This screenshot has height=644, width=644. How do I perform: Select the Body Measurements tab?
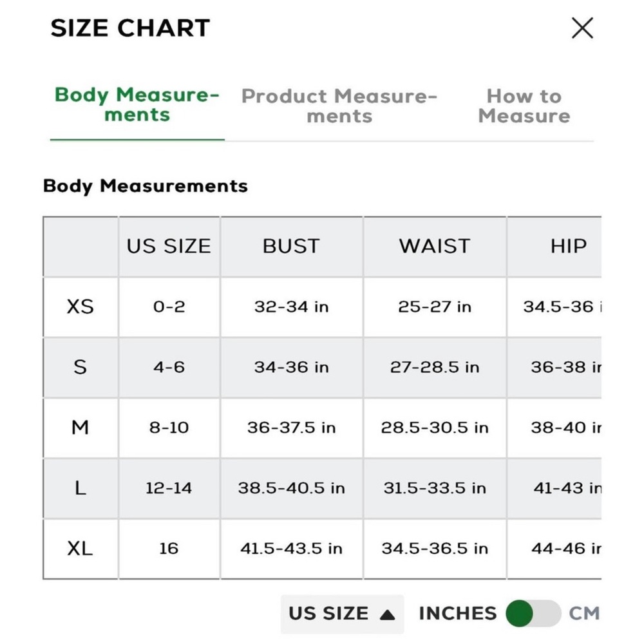137,105
